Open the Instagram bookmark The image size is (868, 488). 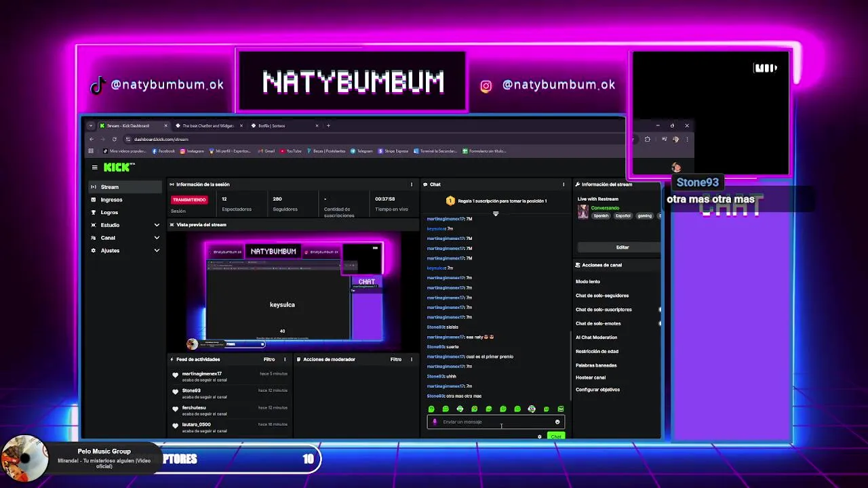[192, 151]
